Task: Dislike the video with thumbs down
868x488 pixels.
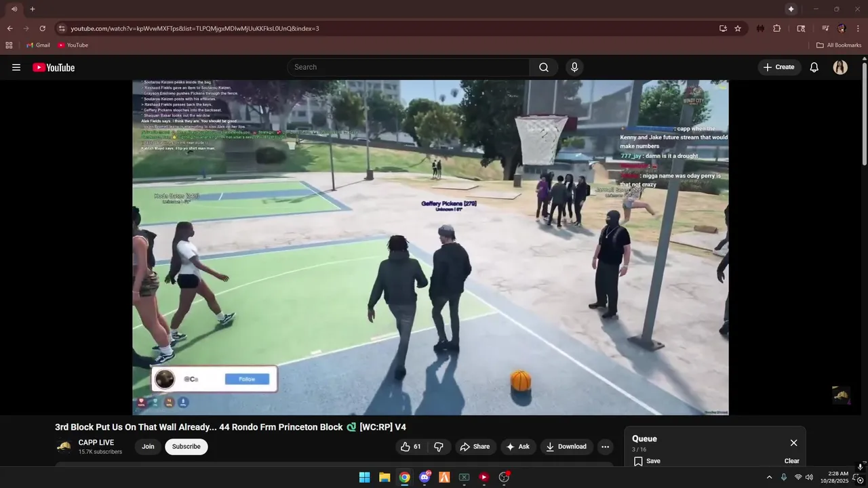Action: pos(439,447)
